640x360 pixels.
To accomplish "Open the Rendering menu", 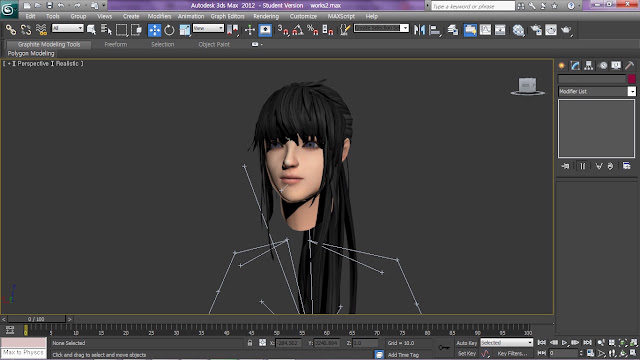I will pyautogui.click(x=266, y=16).
